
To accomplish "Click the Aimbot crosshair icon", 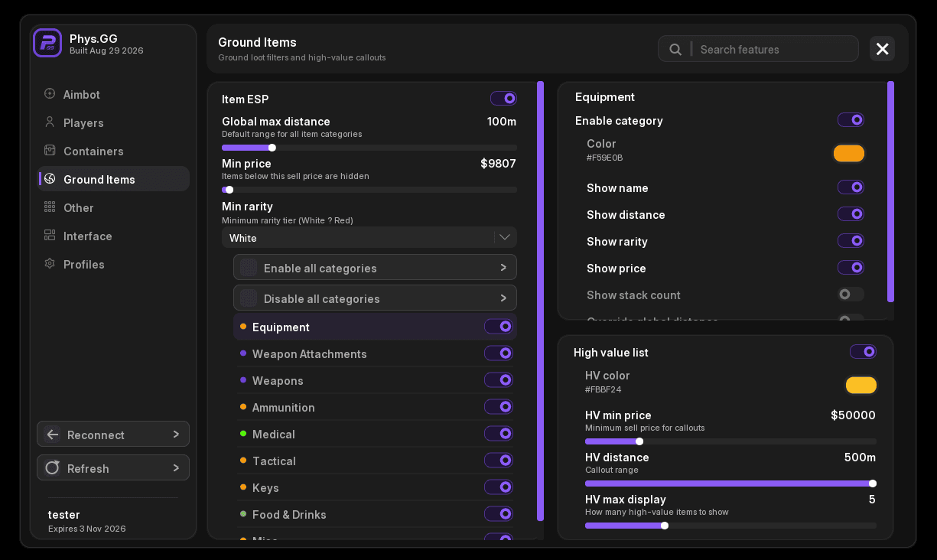I will [x=50, y=94].
